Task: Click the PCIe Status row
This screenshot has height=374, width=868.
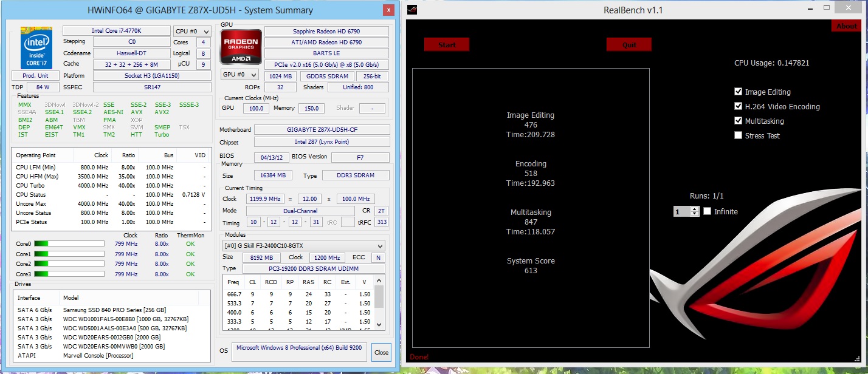Action: tap(111, 222)
